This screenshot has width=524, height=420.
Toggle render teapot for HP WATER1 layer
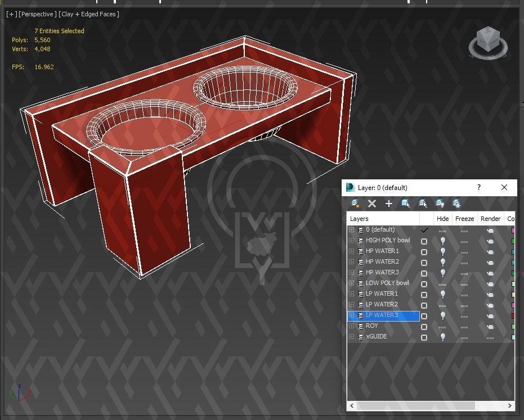[x=490, y=252]
